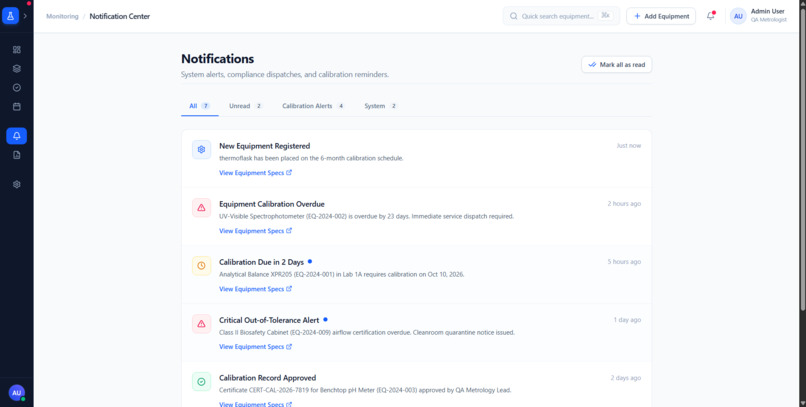Click the '2 days ago' timestamp
Viewport: 806px width, 407px height.
[x=626, y=378]
